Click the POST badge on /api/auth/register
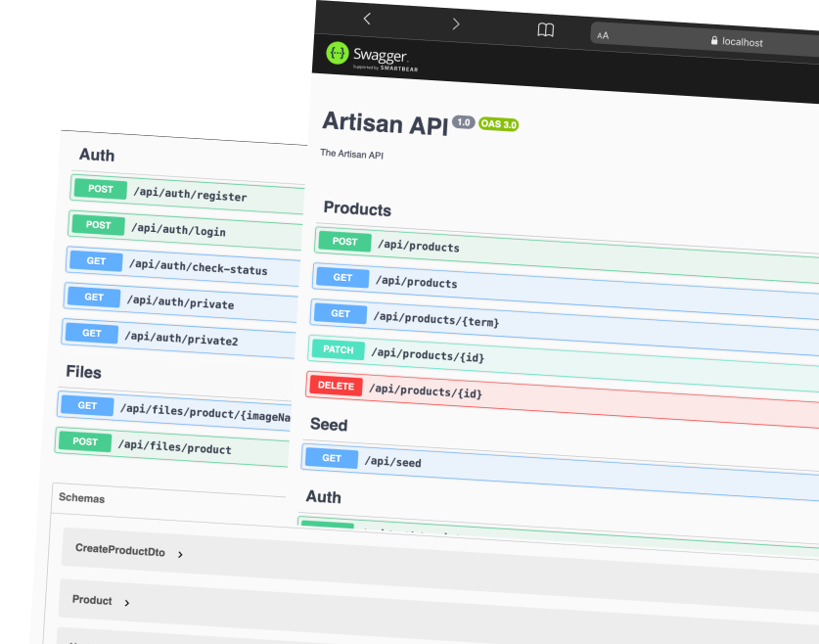Screen dimensions: 819x644 click(99, 189)
